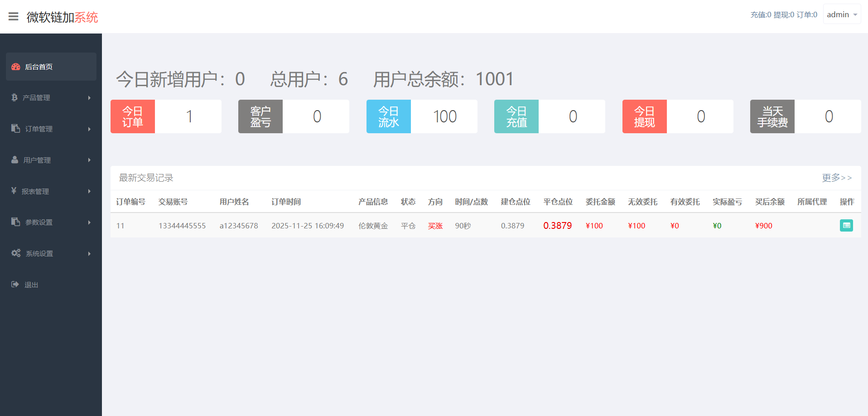This screenshot has width=868, height=416.
Task: Click the blue 今日流水 stat tile
Action: click(388, 116)
